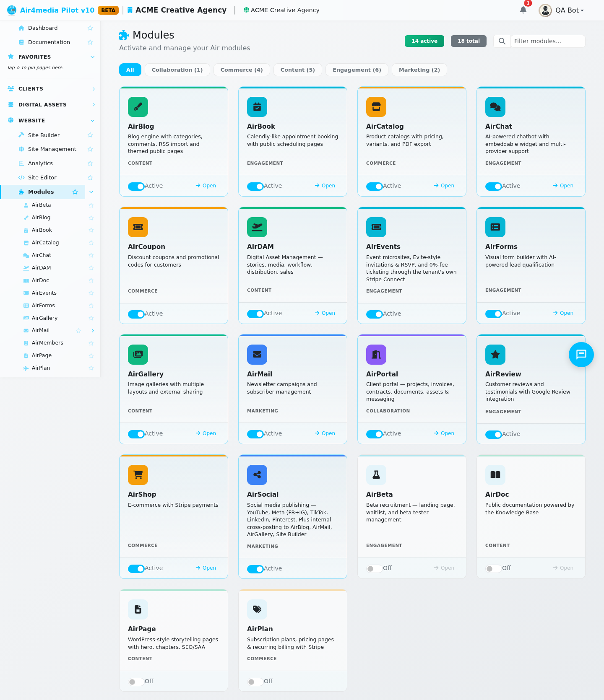
Task: Click the AirReview star card icon
Action: click(495, 355)
